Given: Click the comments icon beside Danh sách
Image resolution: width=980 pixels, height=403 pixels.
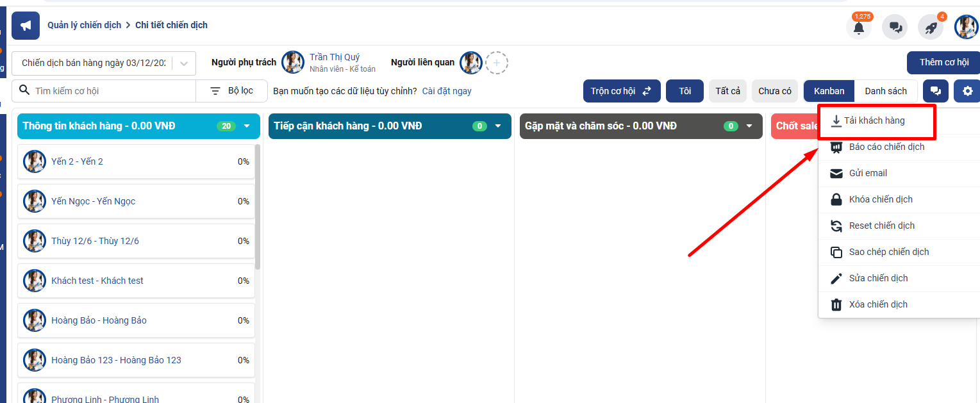Looking at the screenshot, I should pyautogui.click(x=936, y=91).
